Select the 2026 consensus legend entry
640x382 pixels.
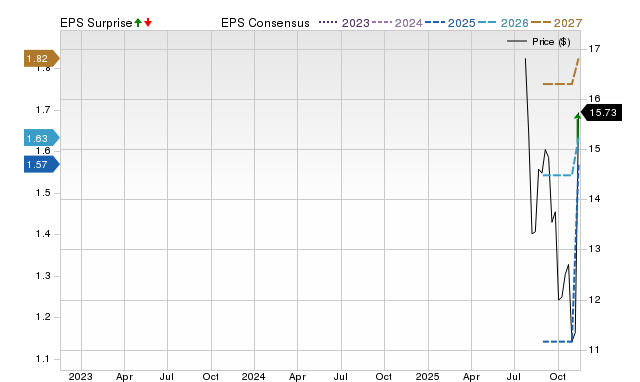coord(503,23)
